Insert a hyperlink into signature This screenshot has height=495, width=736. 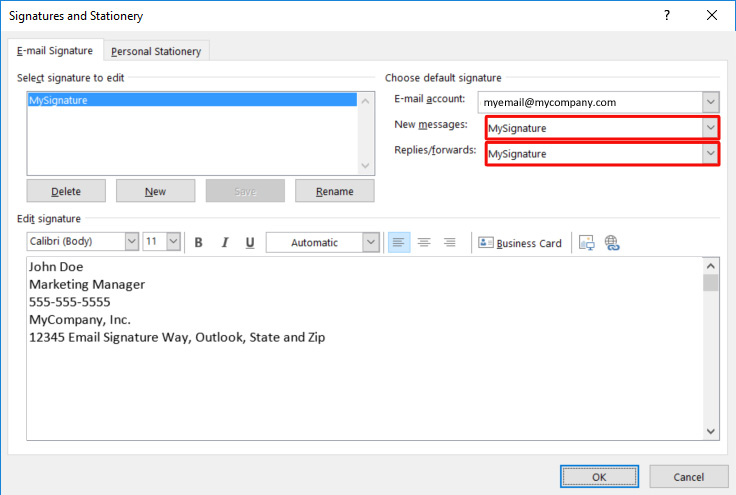tap(612, 243)
